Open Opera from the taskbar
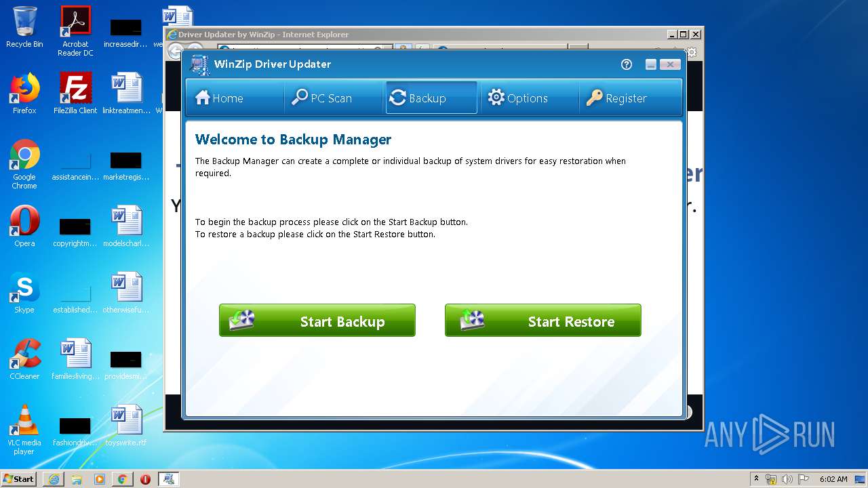Viewport: 868px width, 488px height. pos(145,479)
